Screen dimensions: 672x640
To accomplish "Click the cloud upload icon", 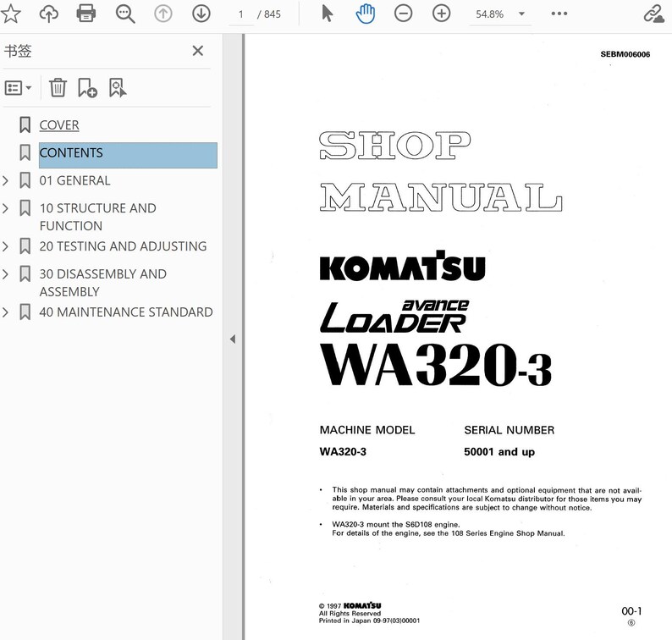I will [49, 14].
